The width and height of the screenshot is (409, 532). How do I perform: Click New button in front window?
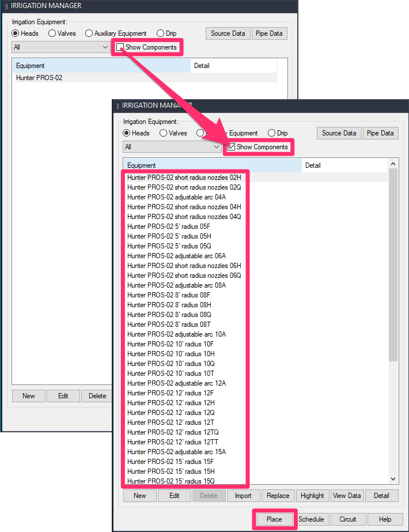pyautogui.click(x=140, y=496)
